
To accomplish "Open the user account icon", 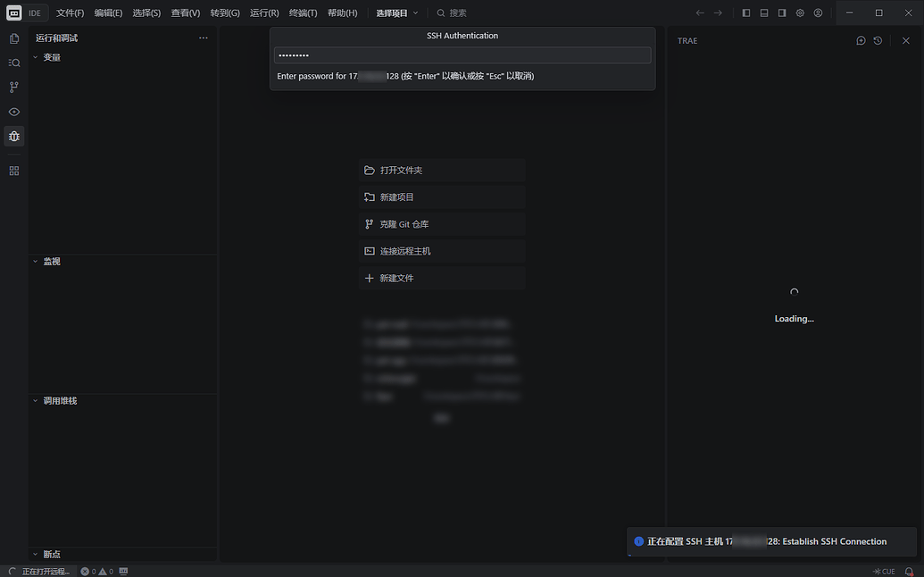I will tap(818, 13).
